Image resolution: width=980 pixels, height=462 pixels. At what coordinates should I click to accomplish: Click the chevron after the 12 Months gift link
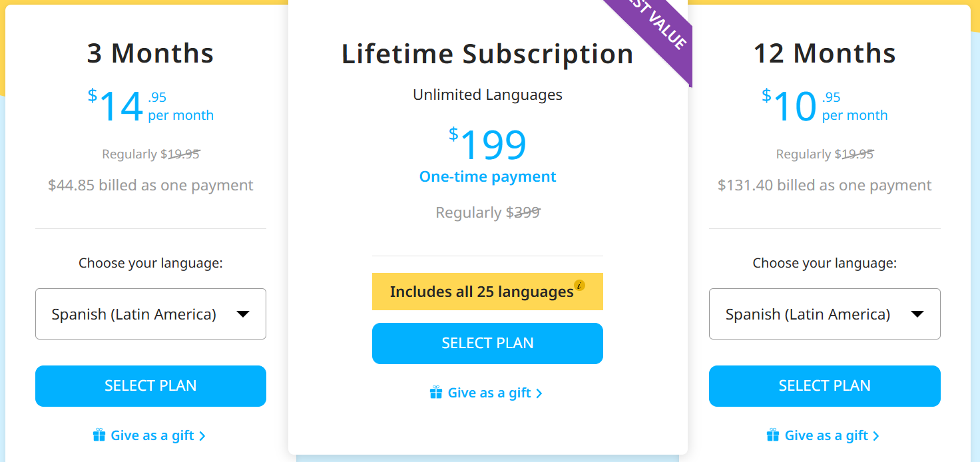point(876,436)
